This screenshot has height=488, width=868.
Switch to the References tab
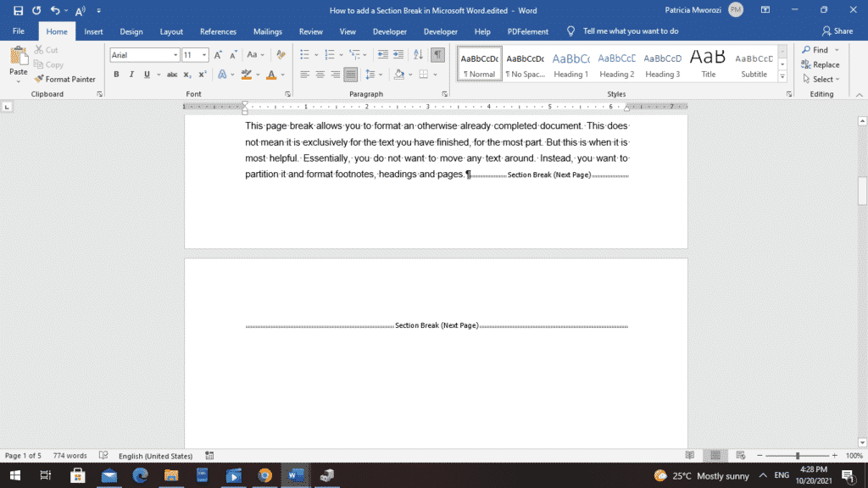point(218,31)
